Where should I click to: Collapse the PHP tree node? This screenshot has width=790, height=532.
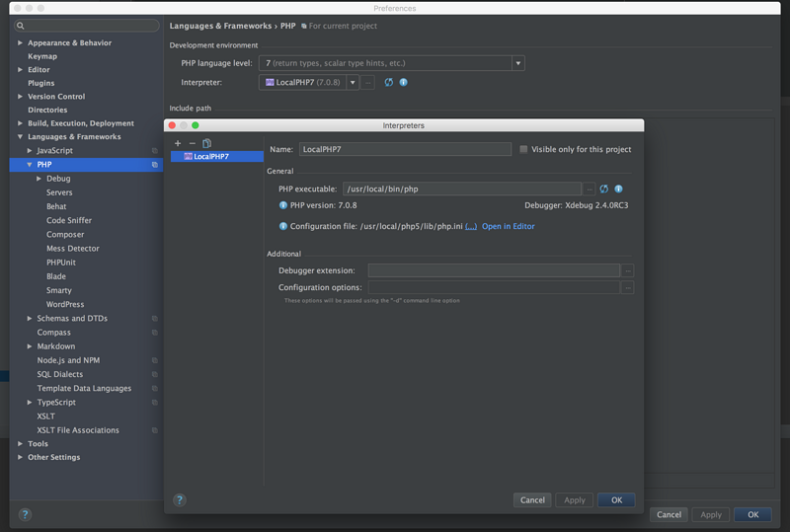(x=30, y=165)
